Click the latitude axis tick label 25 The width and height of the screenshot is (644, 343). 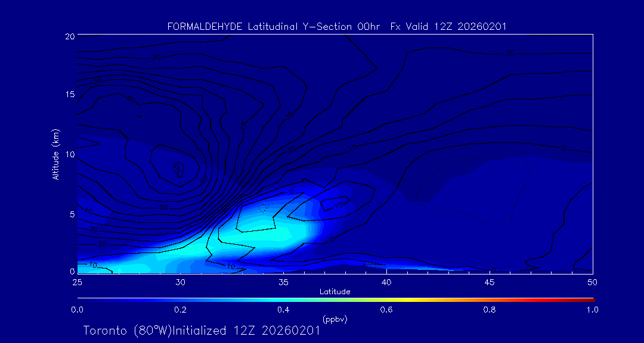[x=77, y=282]
